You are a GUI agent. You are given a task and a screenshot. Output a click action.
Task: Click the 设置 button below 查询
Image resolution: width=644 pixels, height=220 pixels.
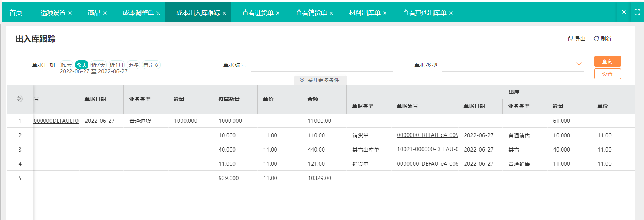[607, 74]
